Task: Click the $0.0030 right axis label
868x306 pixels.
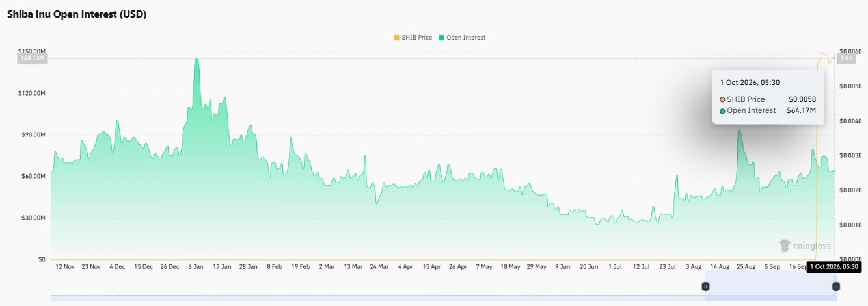Action: click(850, 155)
